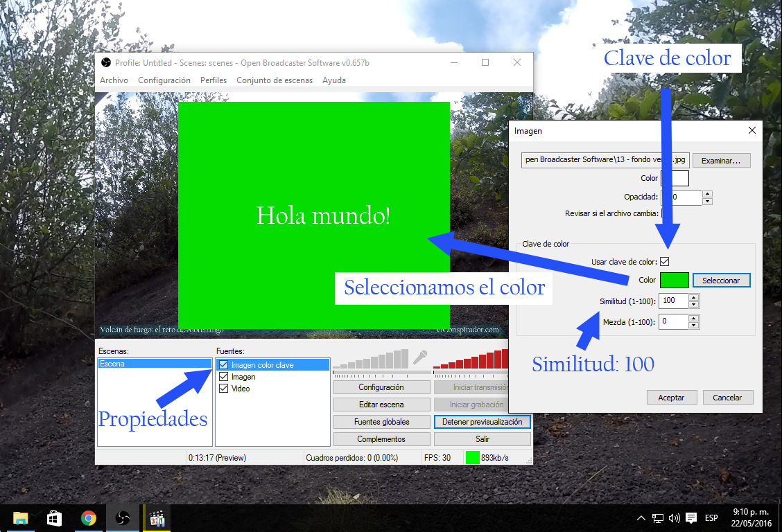Switch to OBS via its taskbar icon
782x532 pixels.
[x=122, y=518]
